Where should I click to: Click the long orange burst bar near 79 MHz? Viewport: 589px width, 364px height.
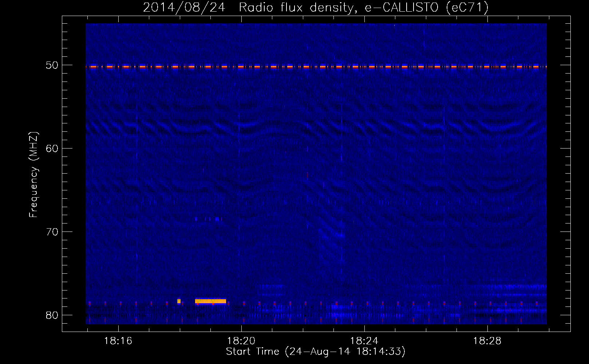pos(210,301)
